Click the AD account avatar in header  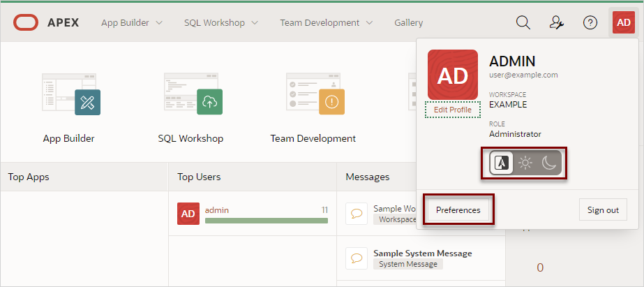[x=624, y=22]
